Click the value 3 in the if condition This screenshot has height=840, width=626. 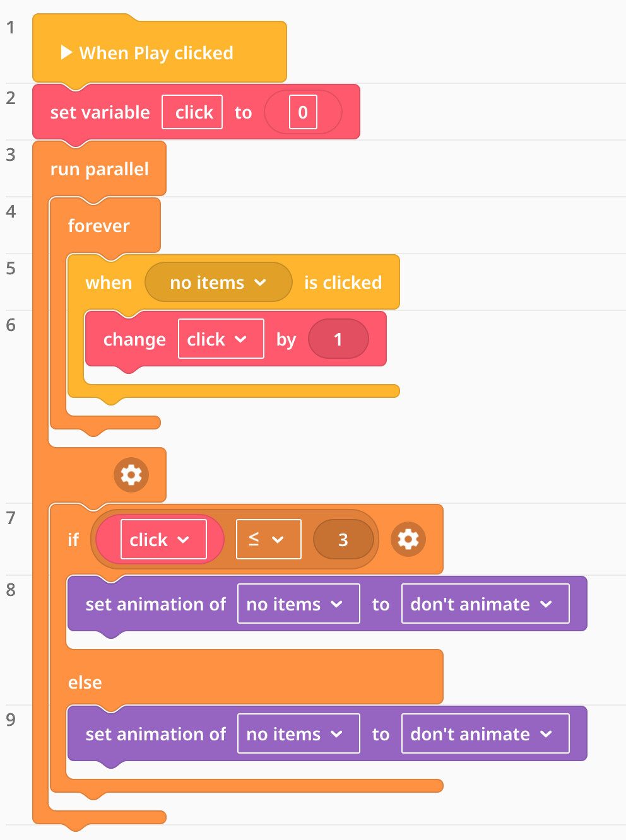[343, 540]
